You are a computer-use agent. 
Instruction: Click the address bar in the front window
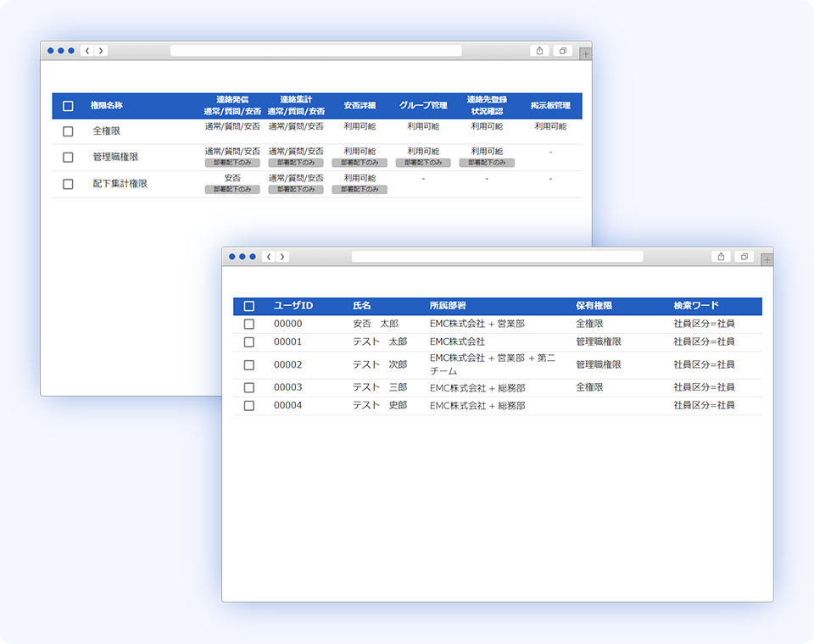click(x=497, y=257)
